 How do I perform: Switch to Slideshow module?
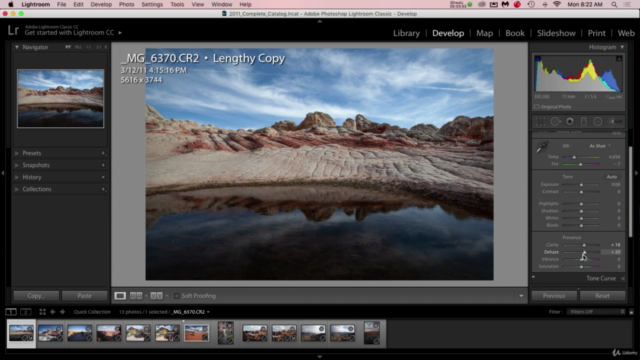556,33
